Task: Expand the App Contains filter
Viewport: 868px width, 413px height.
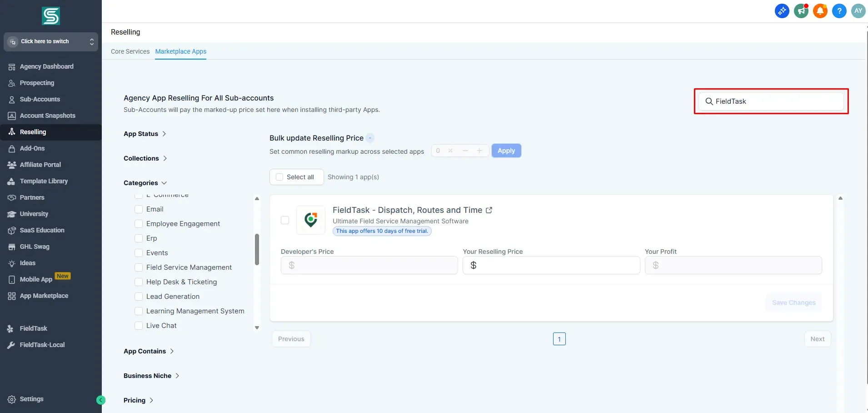Action: pos(149,351)
